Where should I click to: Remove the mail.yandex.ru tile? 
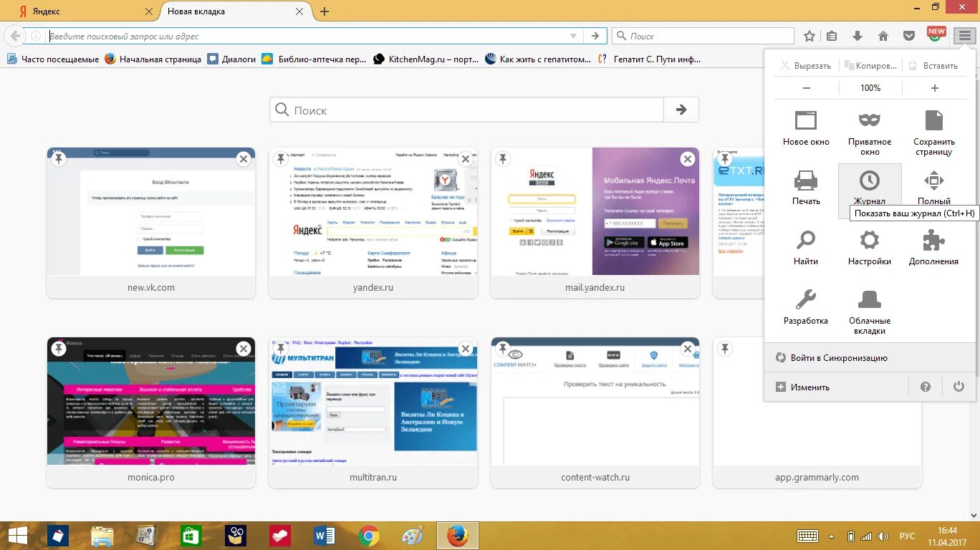[x=688, y=159]
